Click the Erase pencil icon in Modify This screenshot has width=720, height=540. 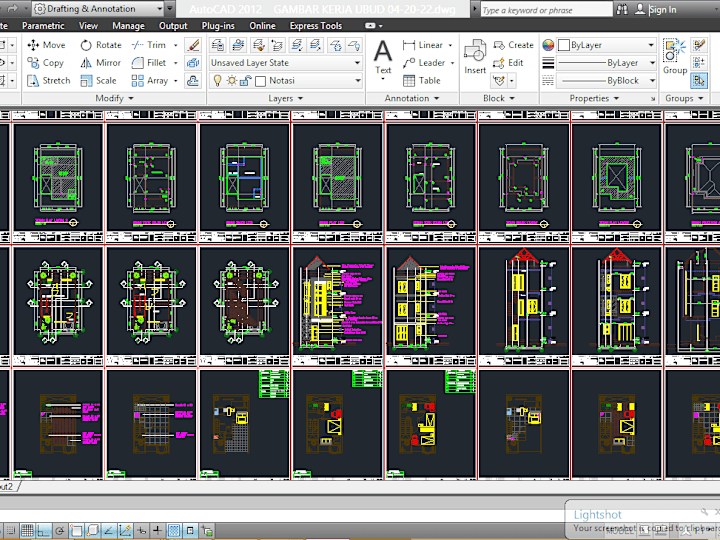pos(193,45)
